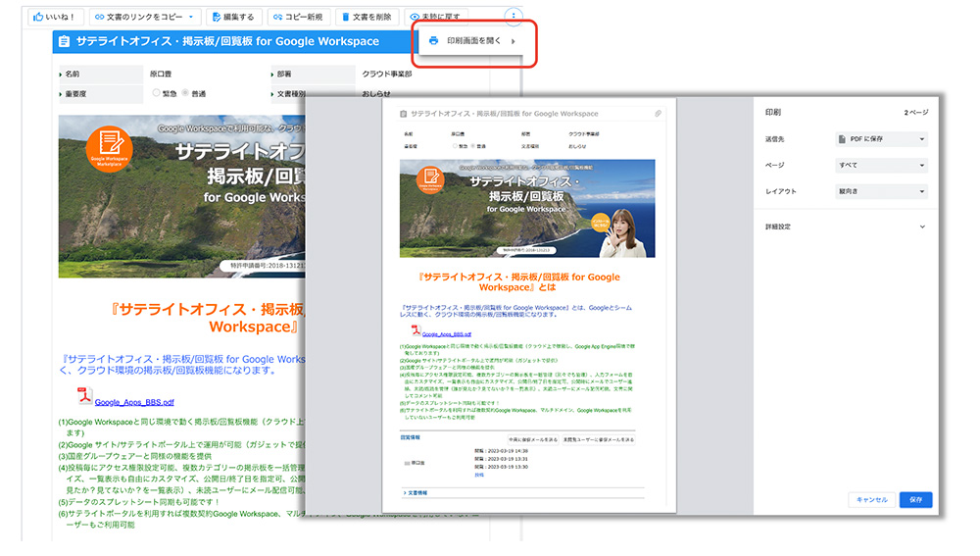980x556 pixels.
Task: Click the 原口豊 name value
Action: 161,74
